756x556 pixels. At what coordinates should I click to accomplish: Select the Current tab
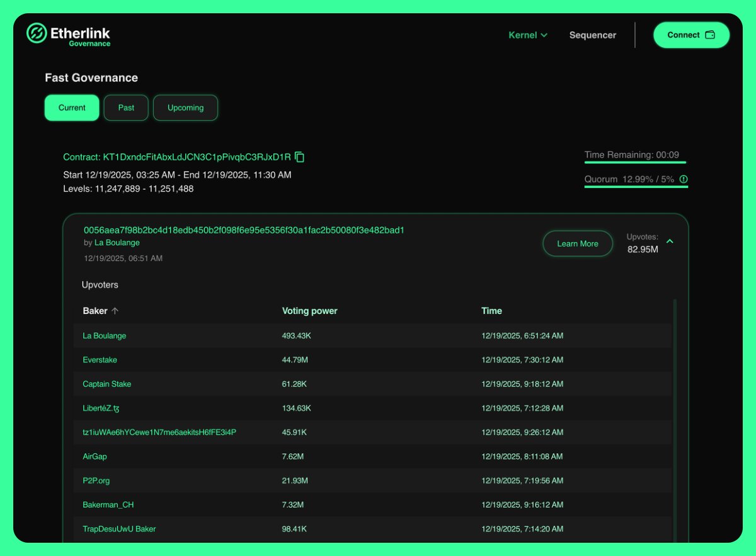click(72, 108)
